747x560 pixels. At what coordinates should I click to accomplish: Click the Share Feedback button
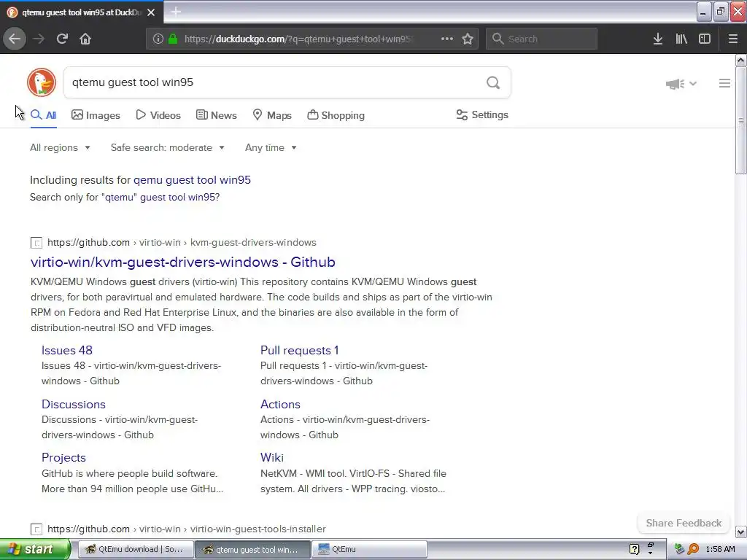(684, 523)
